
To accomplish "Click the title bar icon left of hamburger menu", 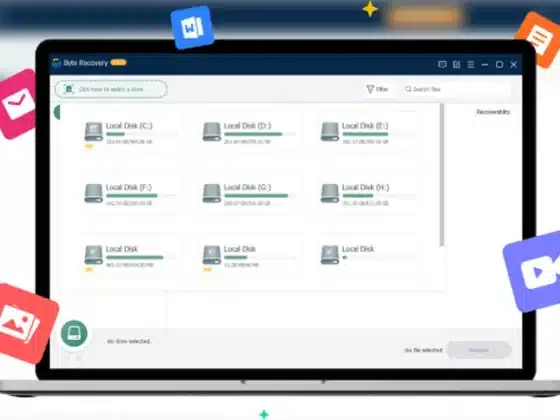I will 456,64.
